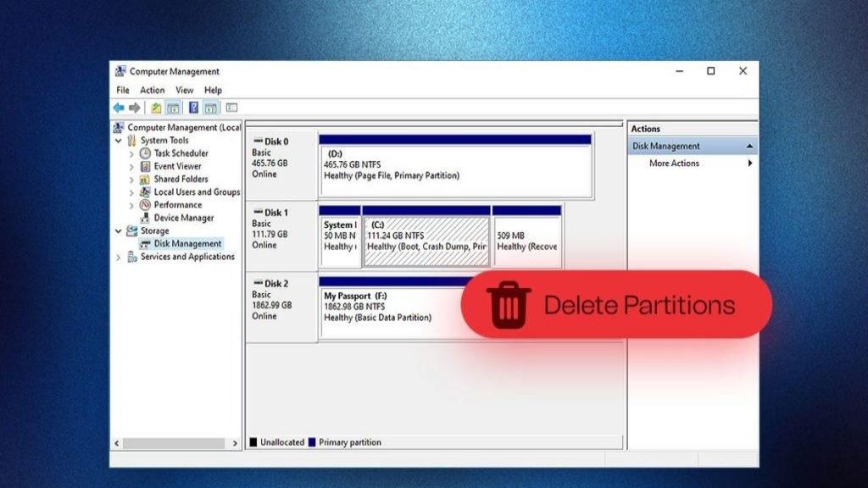Select Device Manager in the sidebar

(183, 218)
